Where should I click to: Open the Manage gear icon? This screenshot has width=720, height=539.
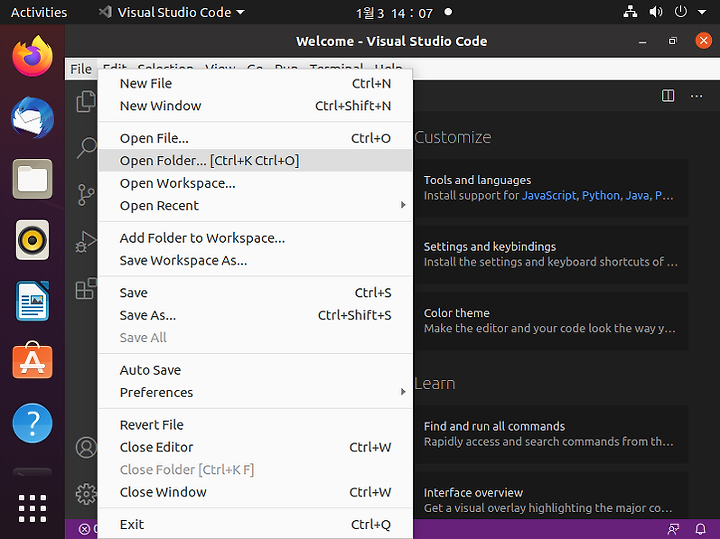click(86, 494)
